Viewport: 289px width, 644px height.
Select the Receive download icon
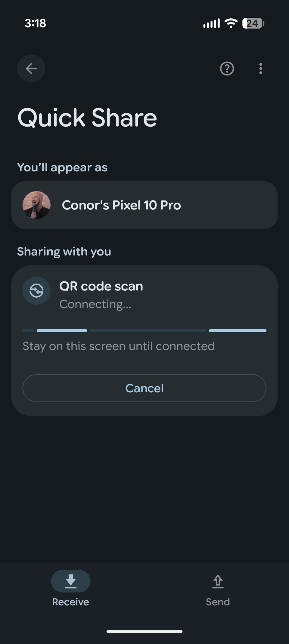[x=71, y=581]
